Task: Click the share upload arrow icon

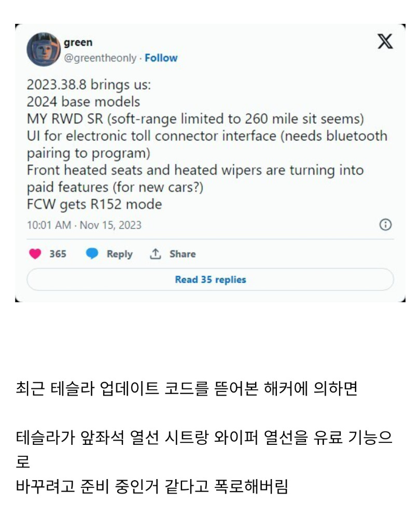Action: 155,254
